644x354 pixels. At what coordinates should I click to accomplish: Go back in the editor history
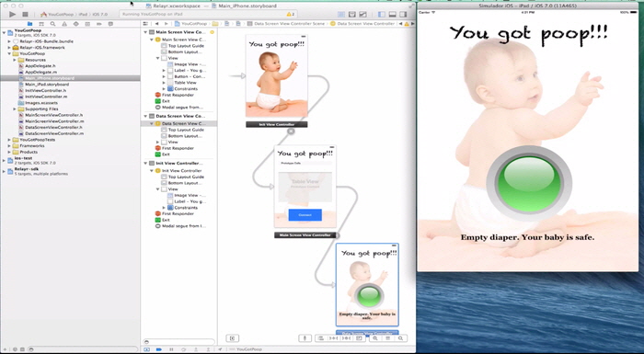(x=157, y=24)
